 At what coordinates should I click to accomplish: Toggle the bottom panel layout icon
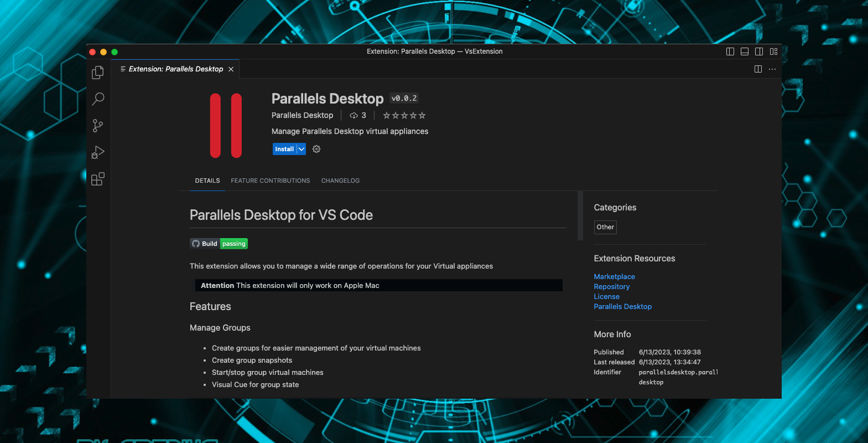(x=745, y=51)
